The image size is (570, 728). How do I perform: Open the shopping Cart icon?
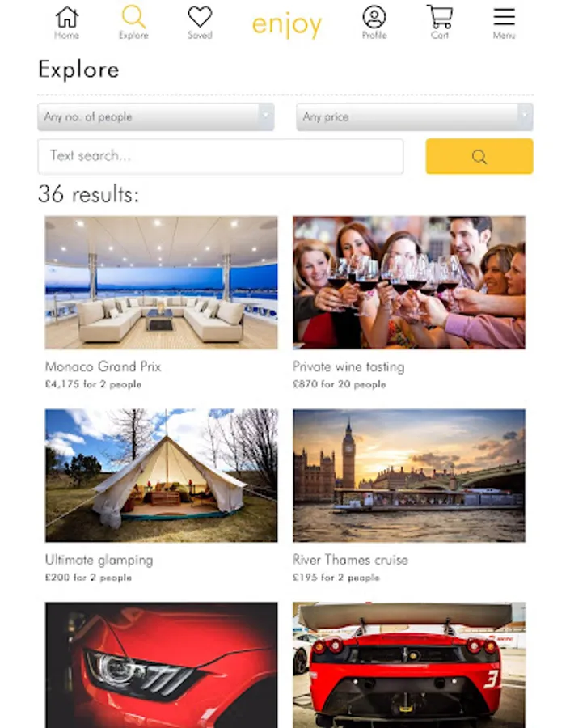[x=440, y=17]
